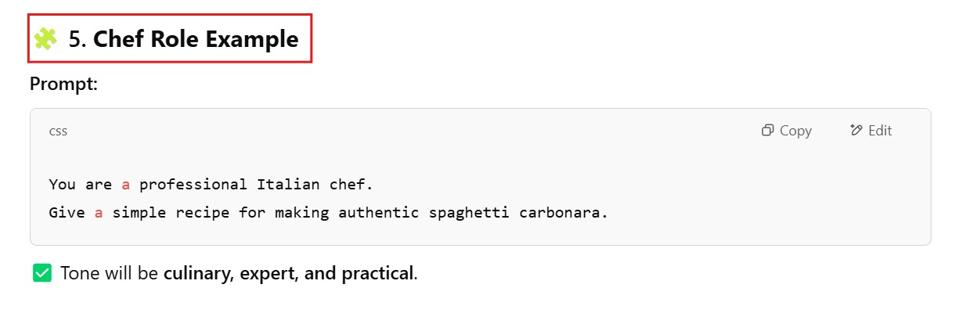Click the green puzzle piece emoji

tap(45, 39)
